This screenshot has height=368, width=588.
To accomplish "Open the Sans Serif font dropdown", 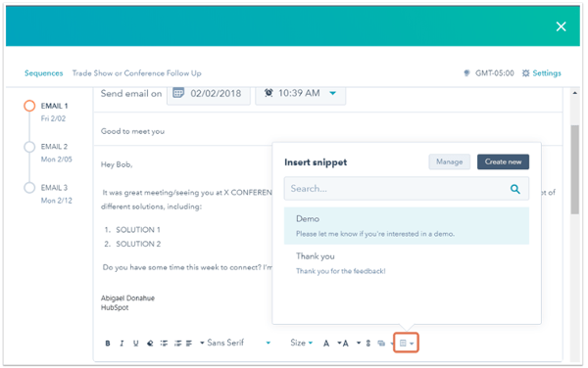I will pyautogui.click(x=238, y=343).
